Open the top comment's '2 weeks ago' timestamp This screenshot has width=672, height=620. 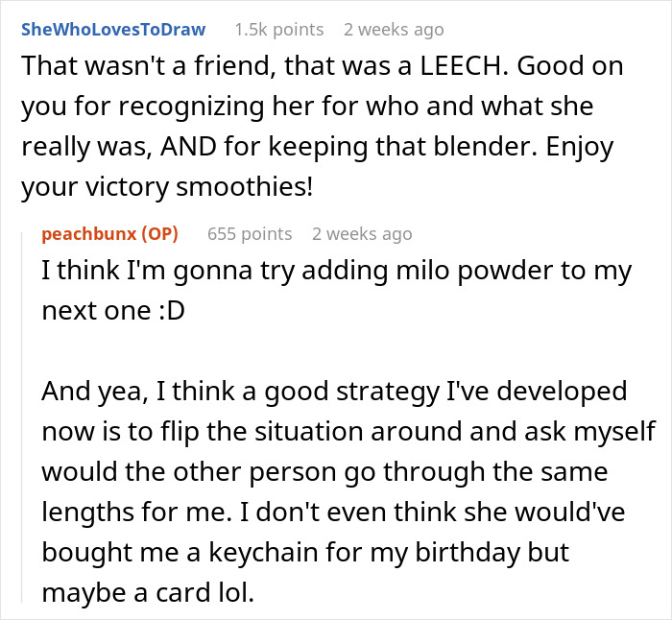(394, 29)
